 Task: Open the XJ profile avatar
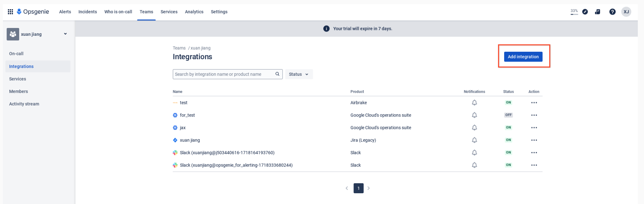point(626,12)
